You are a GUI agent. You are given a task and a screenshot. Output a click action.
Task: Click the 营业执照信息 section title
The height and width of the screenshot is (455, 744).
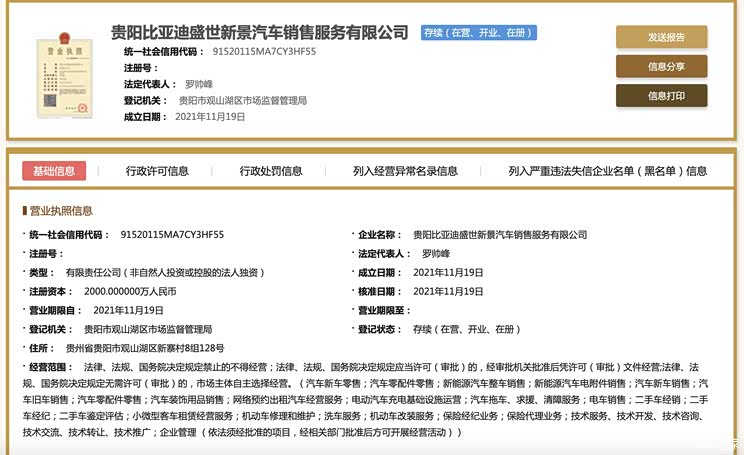pyautogui.click(x=61, y=211)
